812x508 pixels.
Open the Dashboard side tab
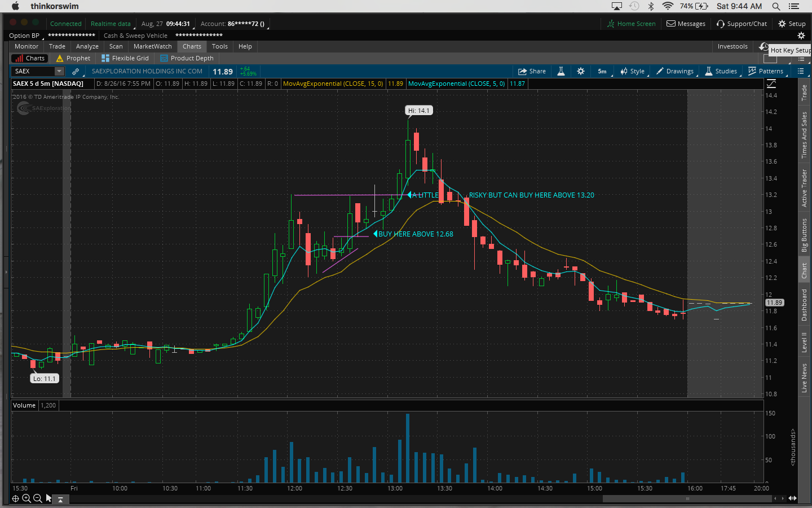(805, 305)
